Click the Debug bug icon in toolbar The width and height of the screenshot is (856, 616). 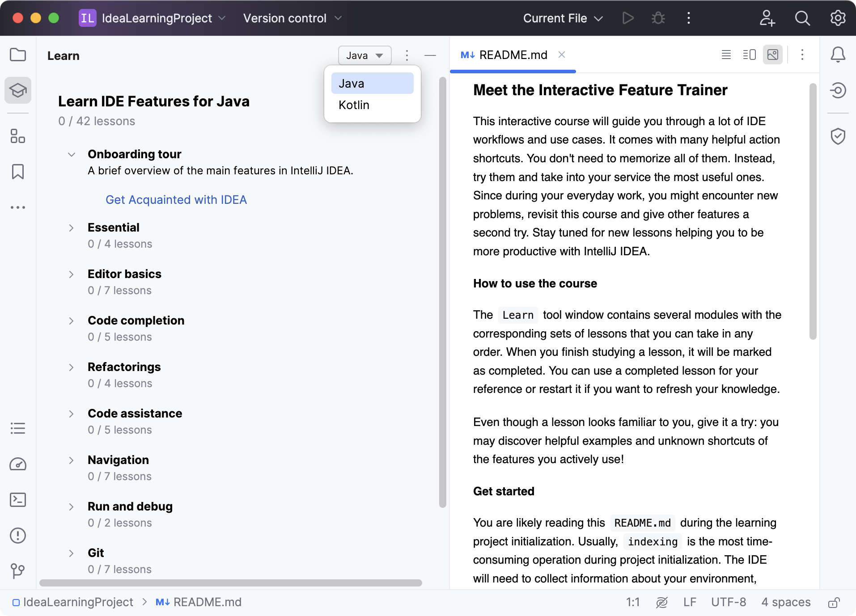[658, 18]
